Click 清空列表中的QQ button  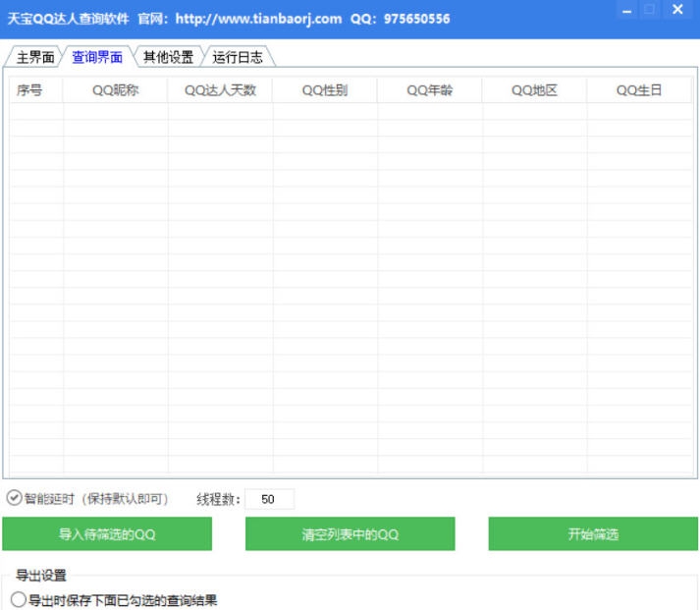[x=350, y=533]
